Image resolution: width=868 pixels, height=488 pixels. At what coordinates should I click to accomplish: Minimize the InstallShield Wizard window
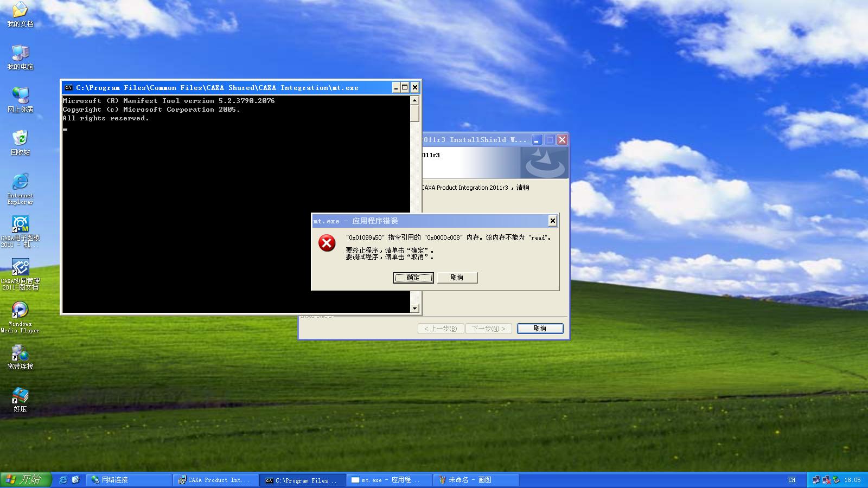click(537, 140)
